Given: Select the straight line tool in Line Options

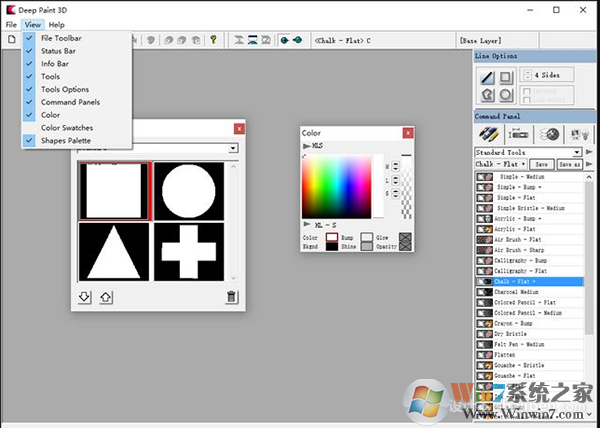Looking at the screenshot, I should tap(488, 77).
